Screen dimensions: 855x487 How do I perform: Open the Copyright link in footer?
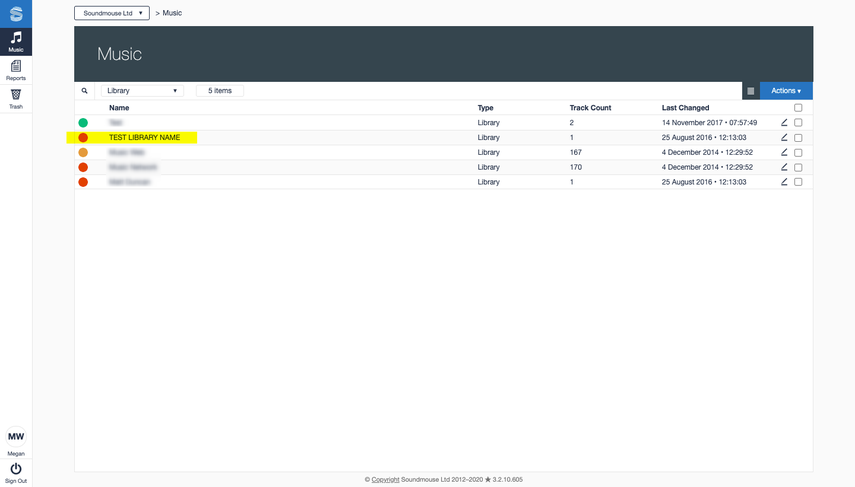pyautogui.click(x=386, y=479)
